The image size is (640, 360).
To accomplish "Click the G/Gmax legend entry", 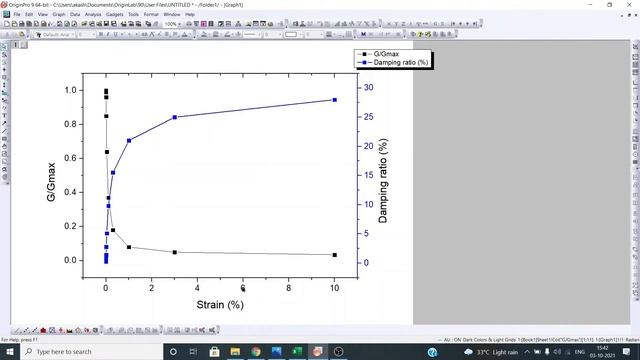I will 378,54.
